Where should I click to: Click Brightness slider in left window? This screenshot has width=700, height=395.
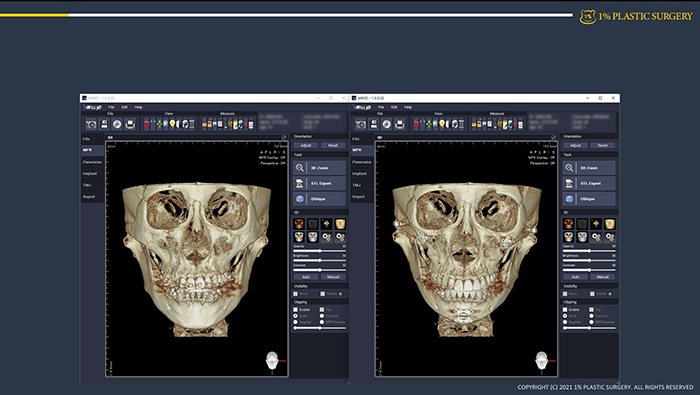click(320, 260)
